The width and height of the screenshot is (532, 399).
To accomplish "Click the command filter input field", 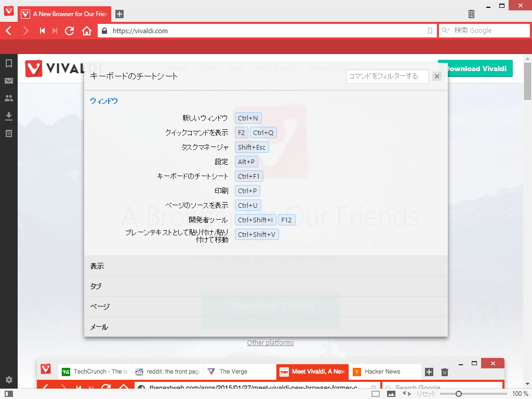I will [388, 76].
